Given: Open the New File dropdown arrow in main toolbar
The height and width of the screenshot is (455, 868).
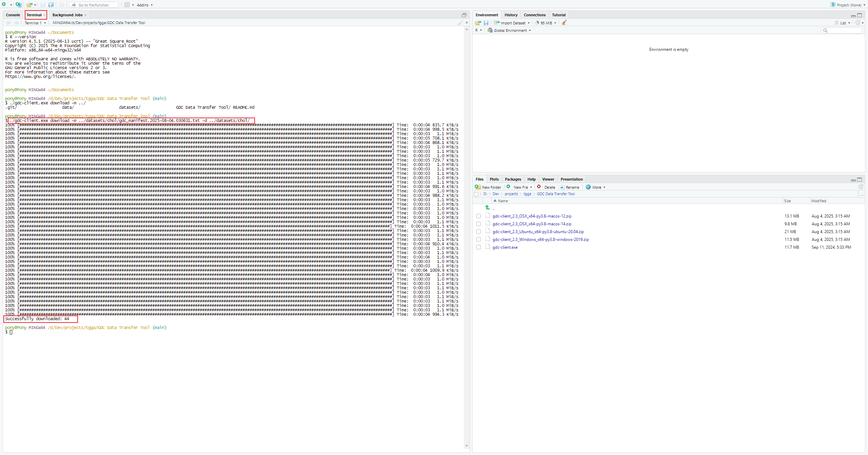Looking at the screenshot, I should click(11, 5).
